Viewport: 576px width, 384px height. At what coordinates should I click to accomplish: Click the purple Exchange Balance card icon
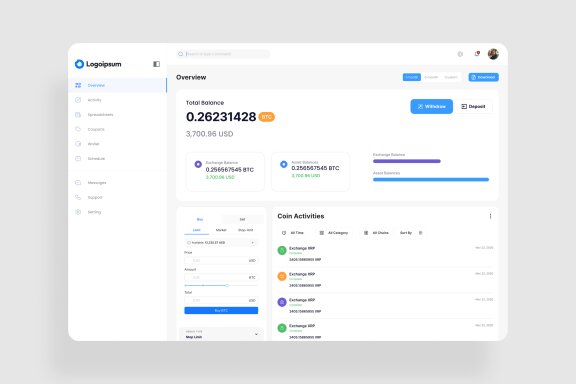pos(198,164)
